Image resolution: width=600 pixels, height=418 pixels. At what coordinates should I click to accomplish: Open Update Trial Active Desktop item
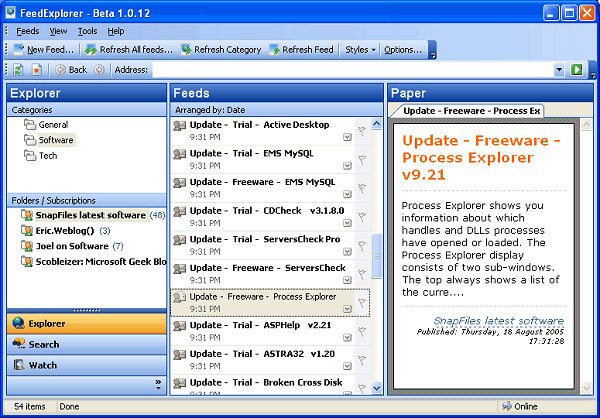tap(262, 131)
